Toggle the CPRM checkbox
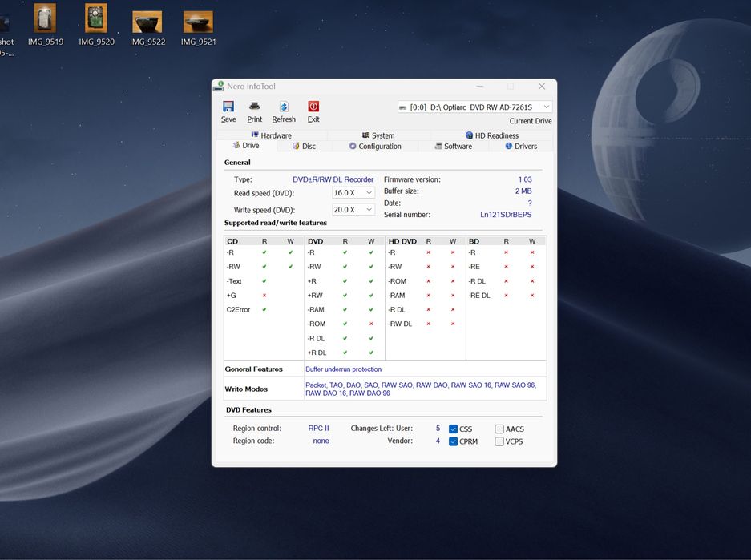Screen dimensions: 751x560 453,441
